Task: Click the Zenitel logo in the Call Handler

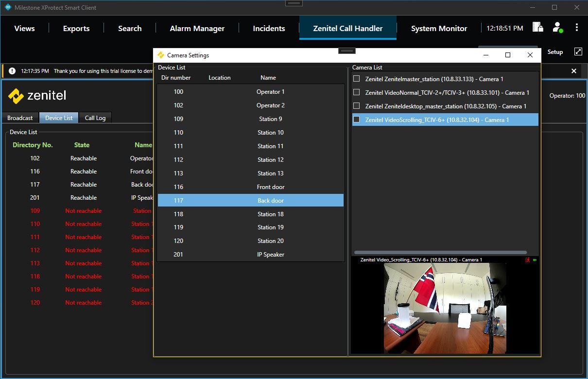Action: pos(37,96)
